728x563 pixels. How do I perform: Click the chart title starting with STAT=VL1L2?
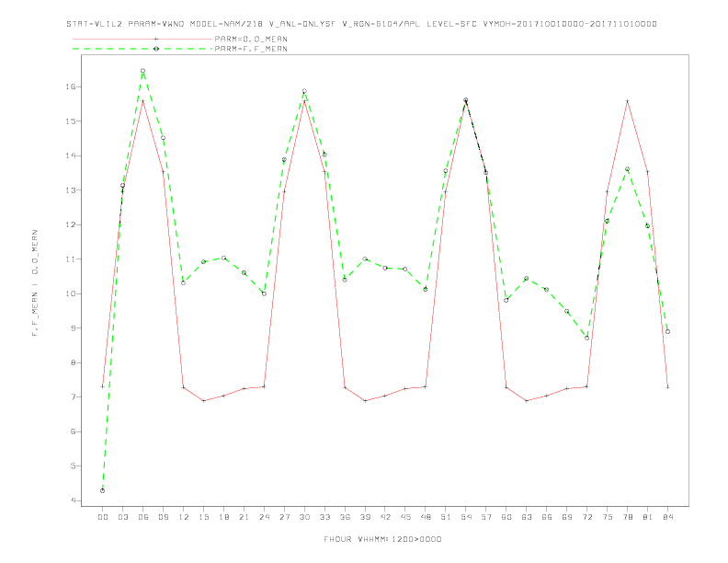(361, 24)
